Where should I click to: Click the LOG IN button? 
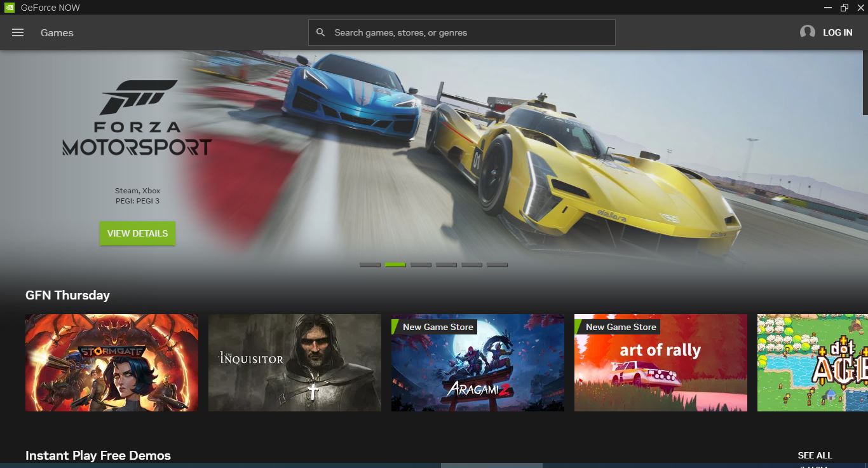[837, 32]
